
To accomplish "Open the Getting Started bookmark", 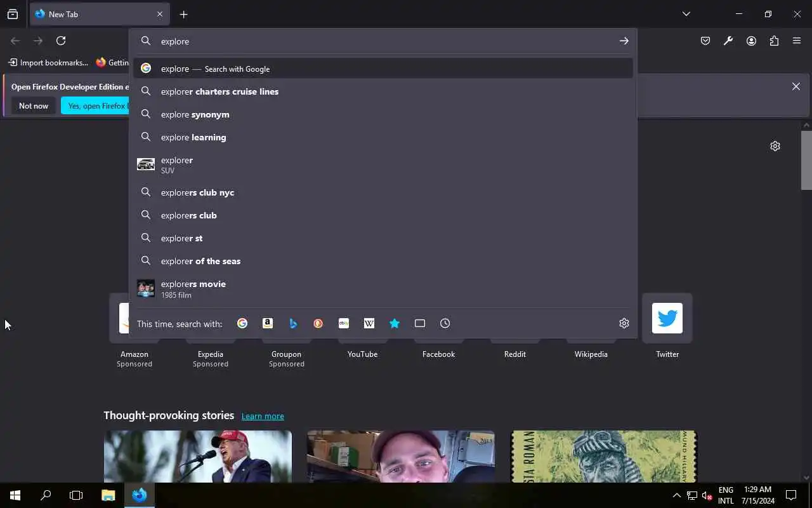I will pos(112,62).
